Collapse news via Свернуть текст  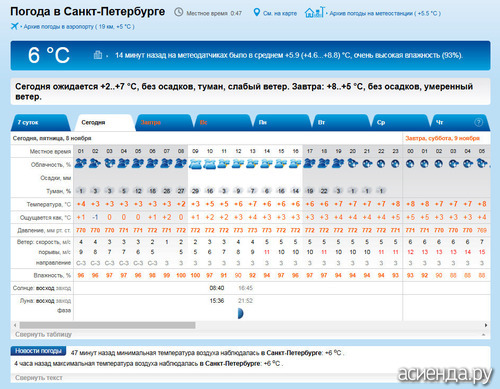[39, 378]
